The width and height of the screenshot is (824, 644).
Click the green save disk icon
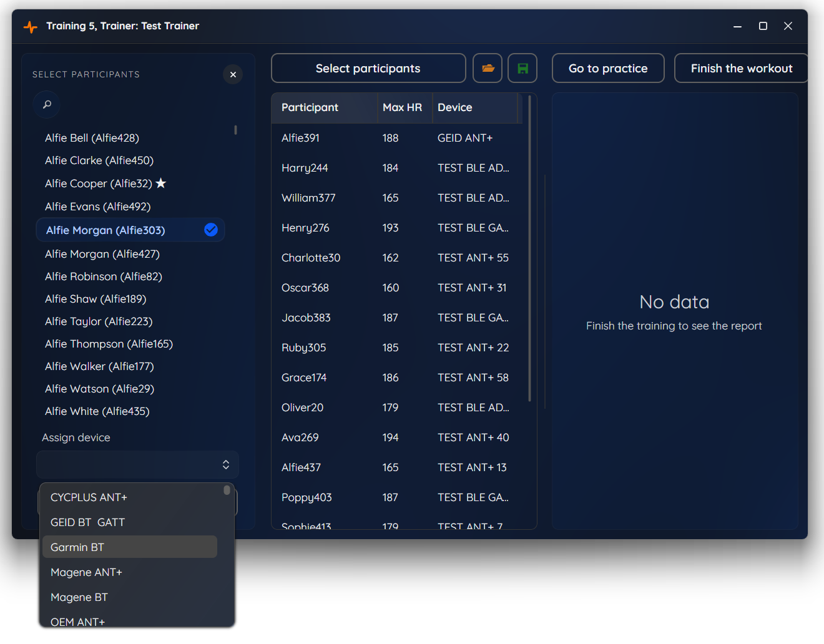tap(522, 68)
